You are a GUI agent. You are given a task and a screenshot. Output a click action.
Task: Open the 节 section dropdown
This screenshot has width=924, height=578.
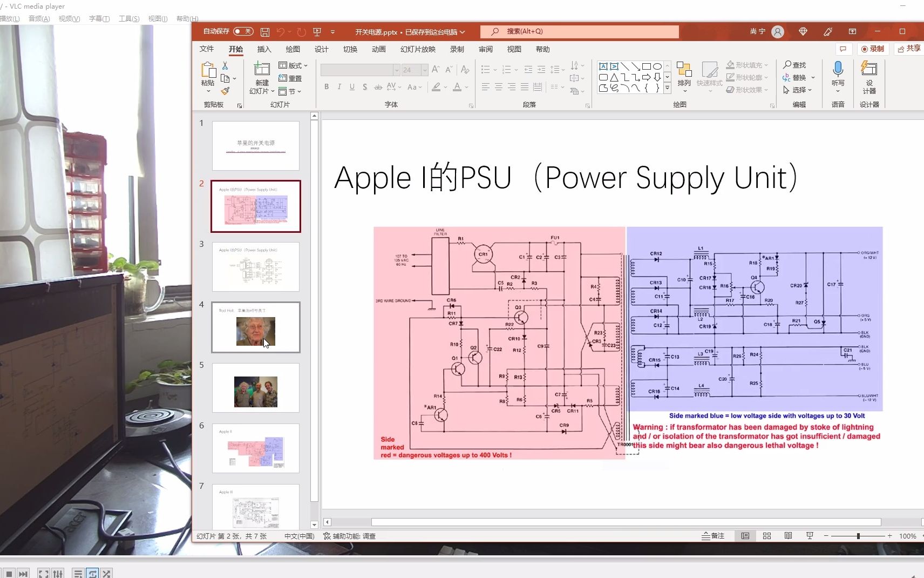(290, 91)
